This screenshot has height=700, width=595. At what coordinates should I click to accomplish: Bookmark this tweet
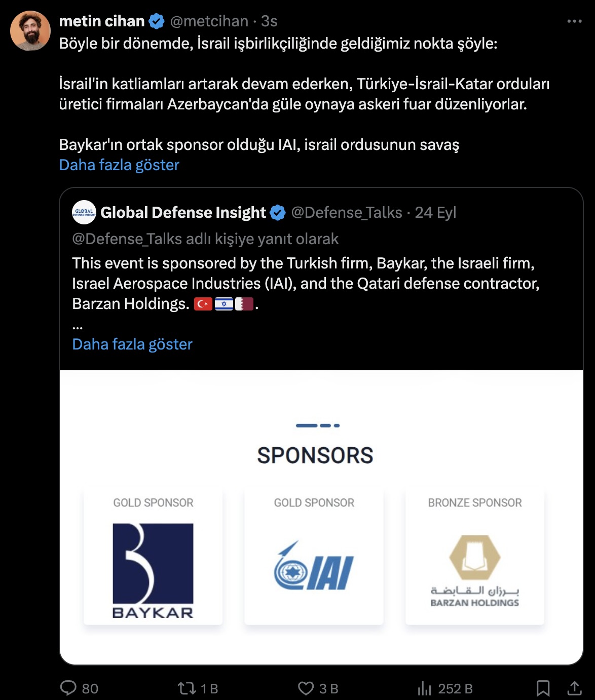click(x=543, y=688)
